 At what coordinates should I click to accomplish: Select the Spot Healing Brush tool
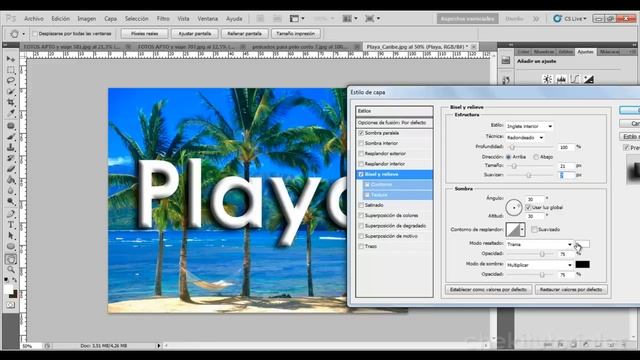pyautogui.click(x=11, y=126)
